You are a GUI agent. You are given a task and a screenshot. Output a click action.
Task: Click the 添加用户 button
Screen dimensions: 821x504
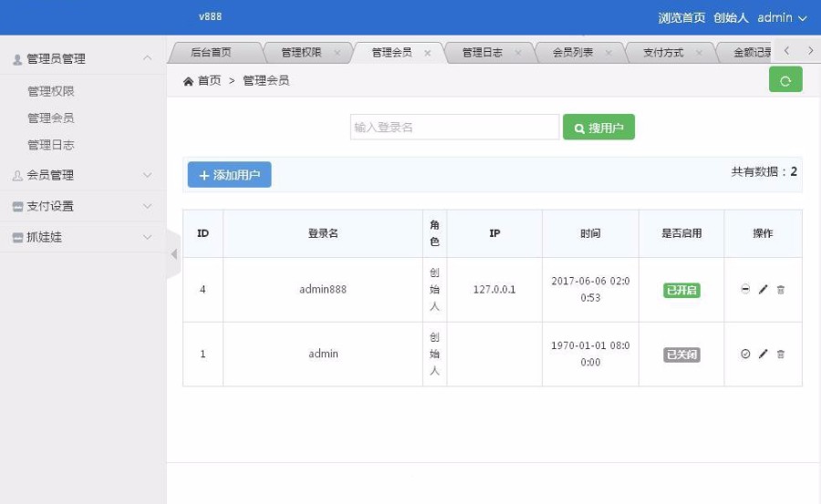click(x=229, y=175)
